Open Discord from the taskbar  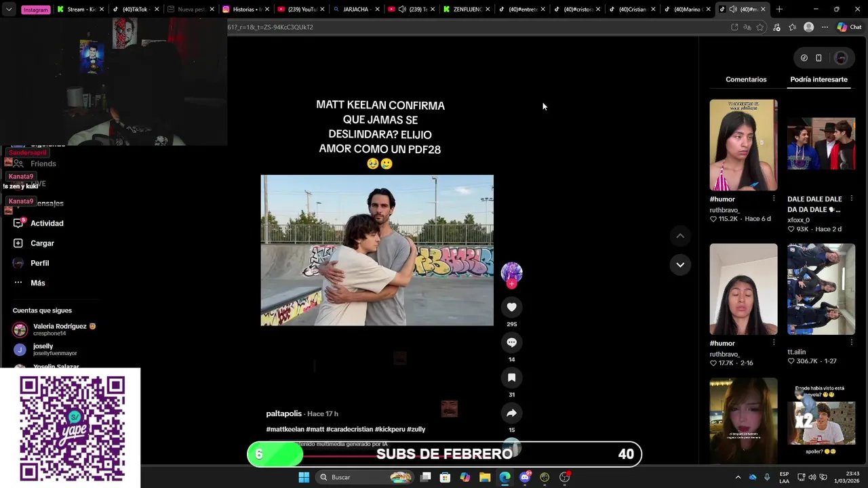point(524,477)
